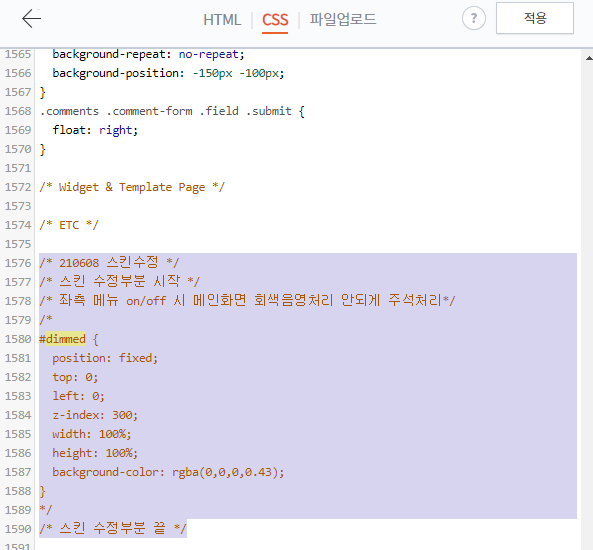The image size is (593, 550).
Task: Click line number 1568 in gutter
Action: point(18,111)
